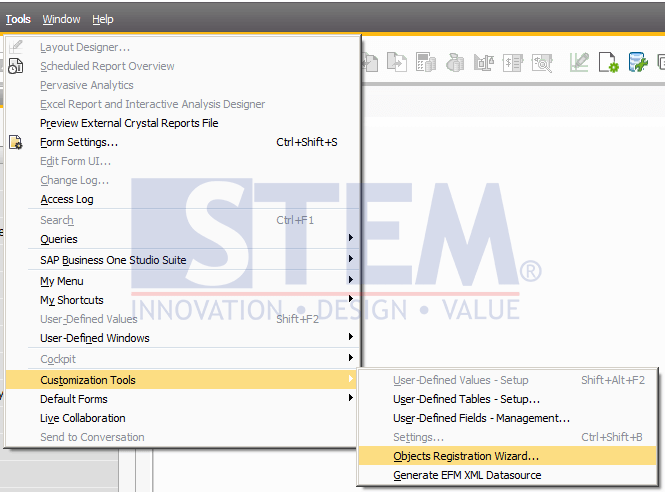Viewport: 665px width, 492px height.
Task: Open the Tools menu in menu bar
Action: click(x=18, y=19)
